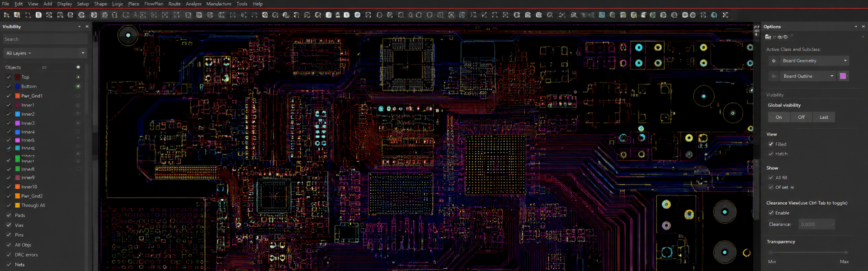Close the Visibility panel

[x=87, y=27]
